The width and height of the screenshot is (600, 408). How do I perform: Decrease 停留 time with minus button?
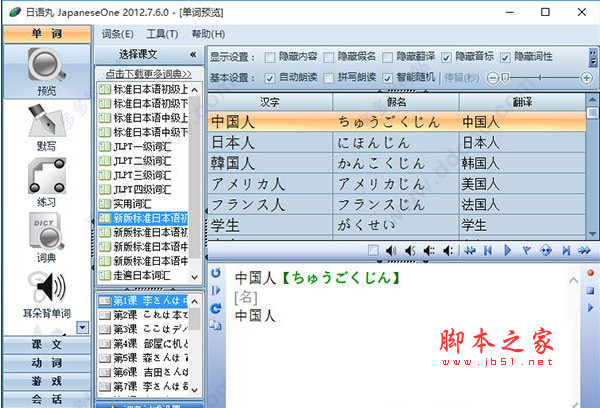click(x=492, y=78)
